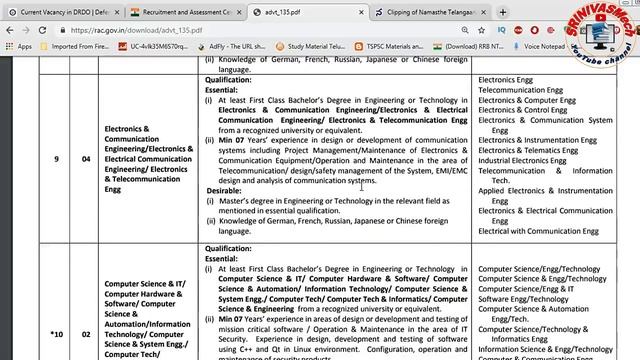The height and width of the screenshot is (360, 640).
Task: Go forward to the next page
Action: (26, 30)
